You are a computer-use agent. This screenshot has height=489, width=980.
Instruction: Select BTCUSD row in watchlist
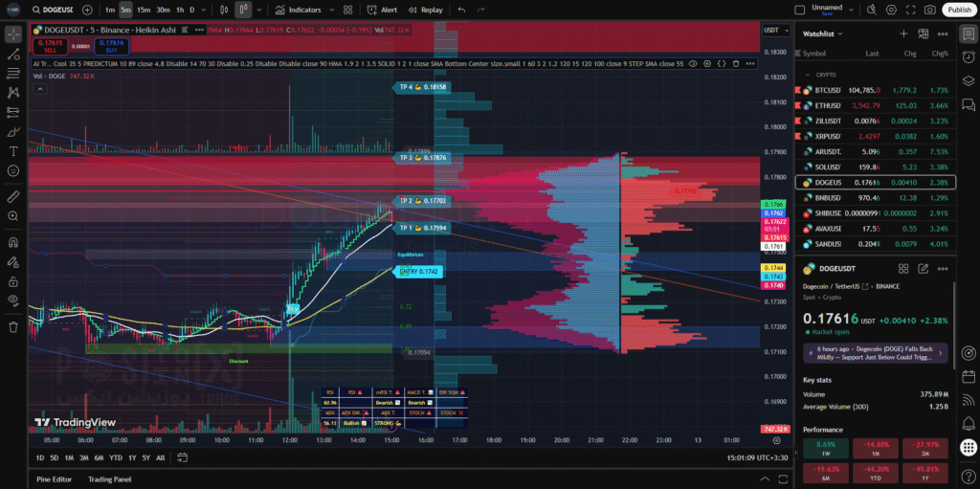(x=875, y=90)
